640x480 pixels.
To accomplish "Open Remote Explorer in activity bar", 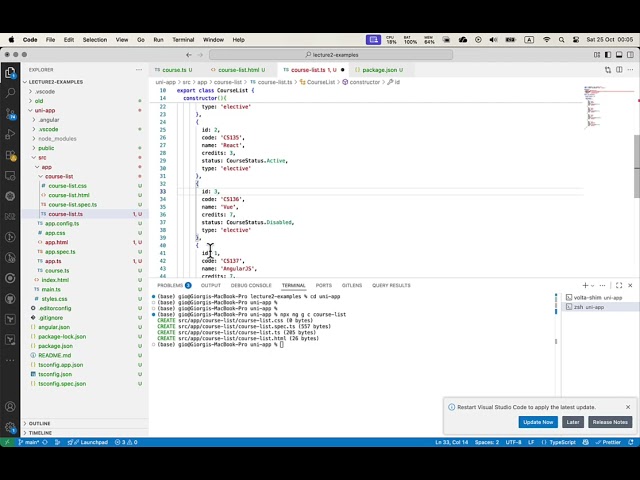I will [x=10, y=176].
